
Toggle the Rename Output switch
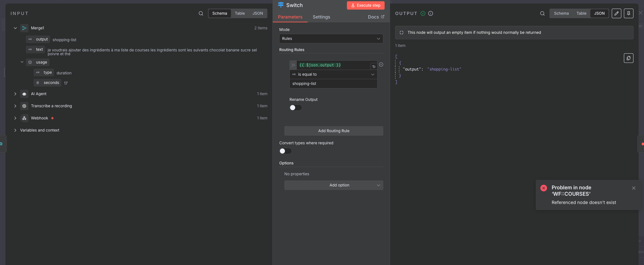(x=295, y=108)
